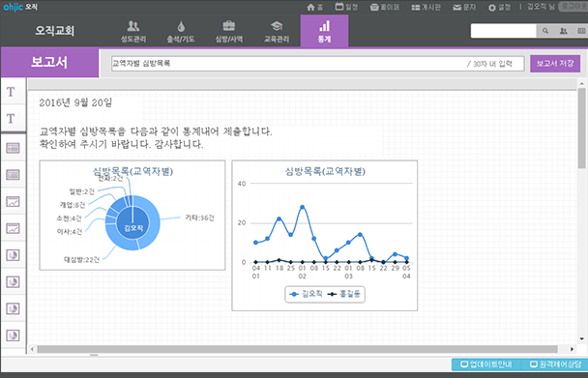Go to 출석/기도 section
The width and height of the screenshot is (588, 378).
click(x=181, y=32)
